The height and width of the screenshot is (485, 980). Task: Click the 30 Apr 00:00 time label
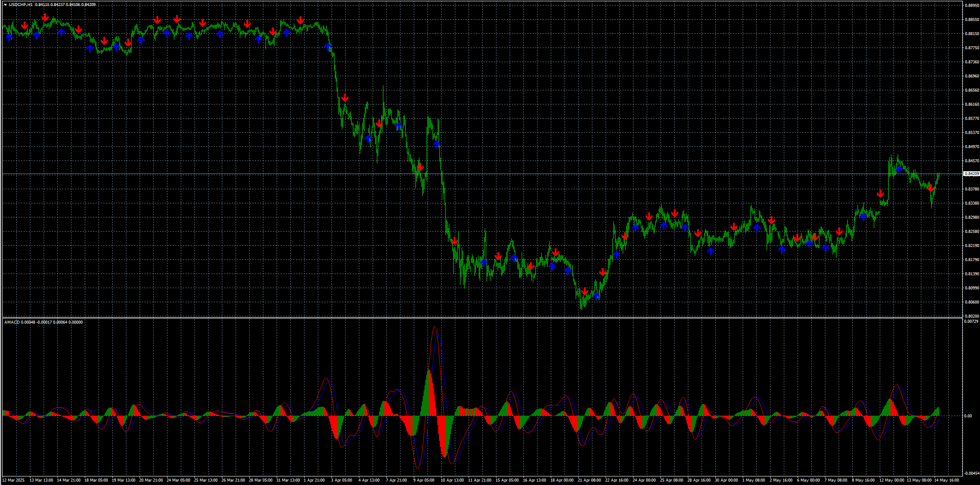click(726, 480)
